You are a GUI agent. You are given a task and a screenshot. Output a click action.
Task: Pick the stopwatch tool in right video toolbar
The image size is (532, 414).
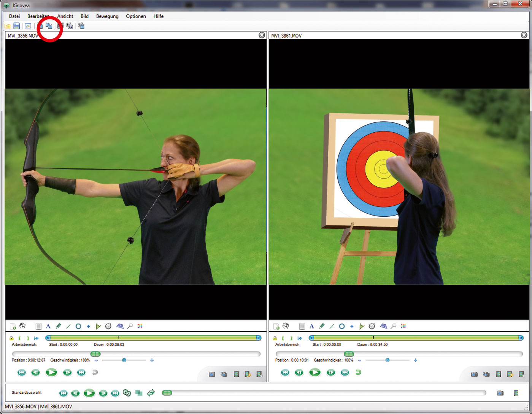[x=372, y=326]
